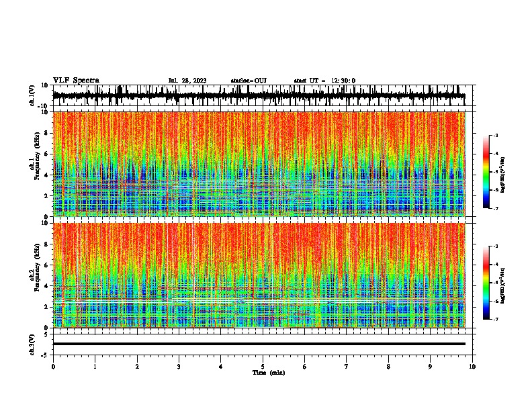The height and width of the screenshot is (411, 532).
Task: Click the "-7" label on ch.2 color bar
Action: (x=495, y=320)
